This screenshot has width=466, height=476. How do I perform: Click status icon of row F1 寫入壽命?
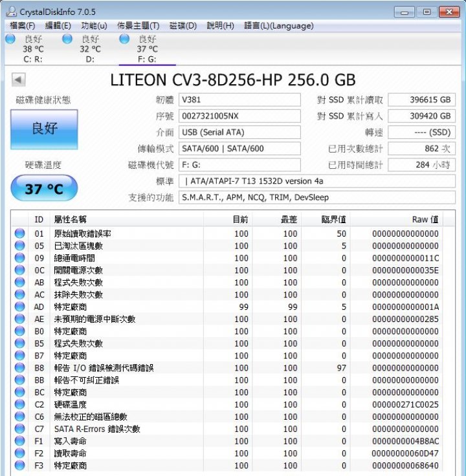tap(20, 441)
